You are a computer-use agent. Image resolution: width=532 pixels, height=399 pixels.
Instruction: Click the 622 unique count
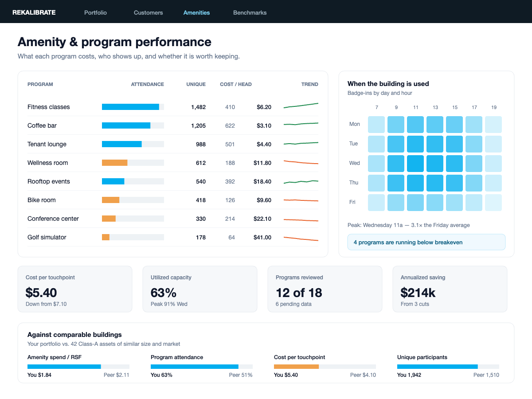tap(230, 125)
